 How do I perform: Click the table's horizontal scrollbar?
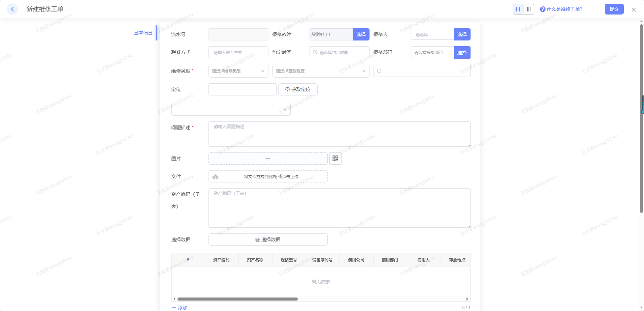pyautogui.click(x=237, y=299)
